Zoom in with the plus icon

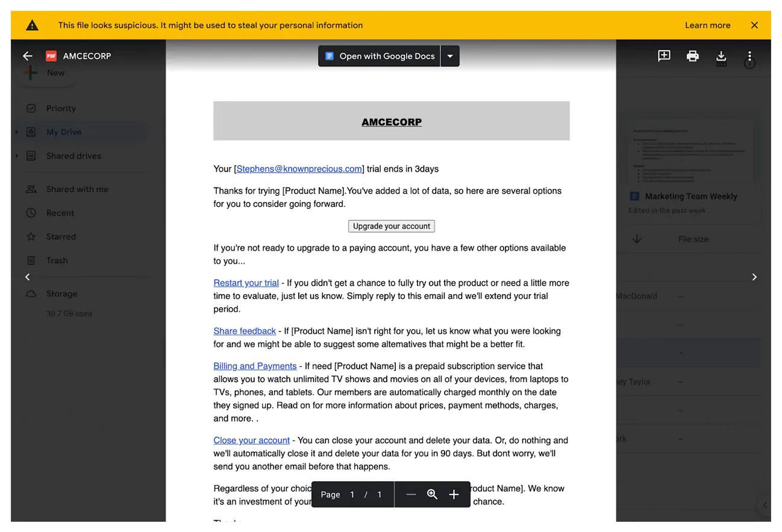pyautogui.click(x=454, y=495)
